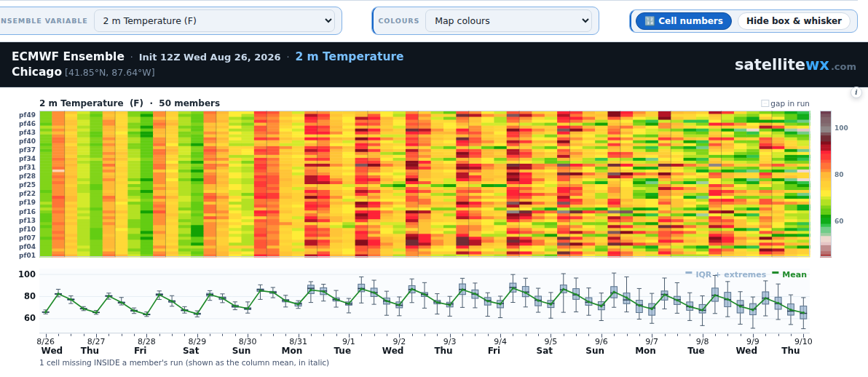This screenshot has width=868, height=377.
Task: Click the pf19 member label
Action: pyautogui.click(x=28, y=202)
